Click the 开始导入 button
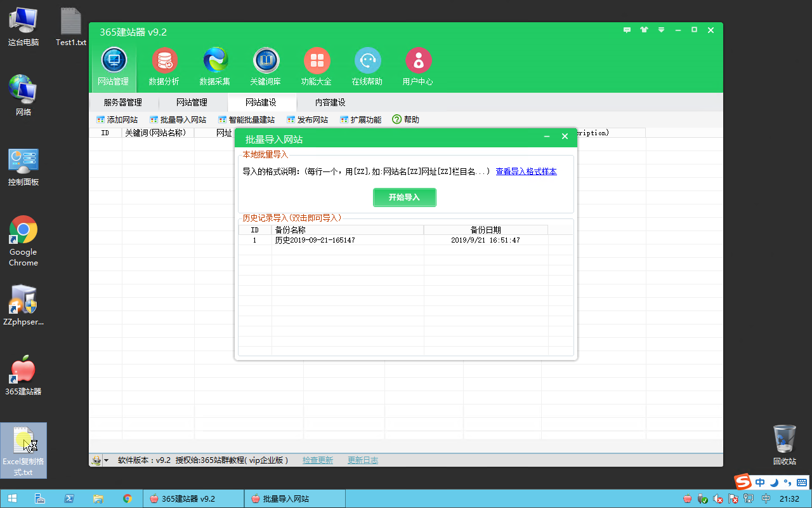This screenshot has height=508, width=812. (405, 197)
